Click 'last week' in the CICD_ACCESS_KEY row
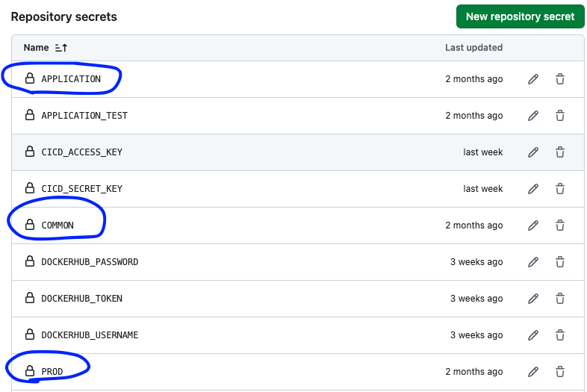Screen dimensions: 587x392 pyautogui.click(x=483, y=152)
